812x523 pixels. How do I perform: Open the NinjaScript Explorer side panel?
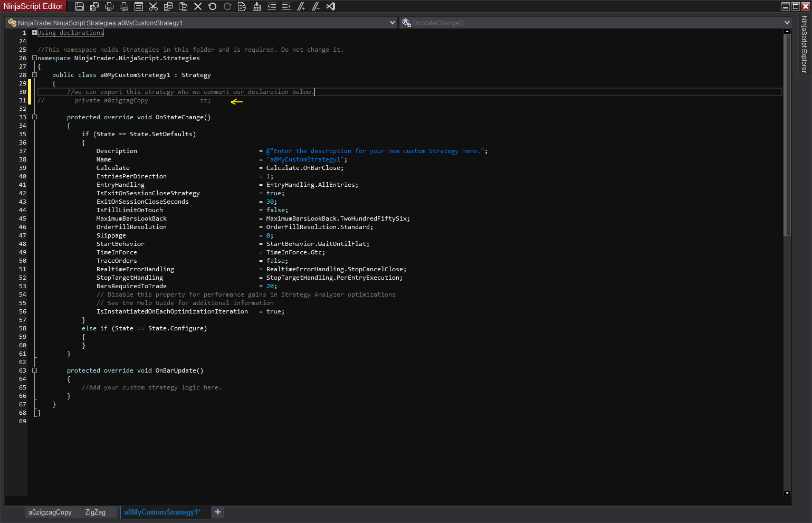[x=804, y=44]
